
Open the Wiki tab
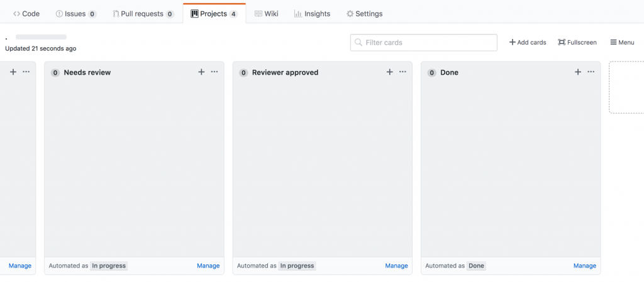(x=267, y=14)
